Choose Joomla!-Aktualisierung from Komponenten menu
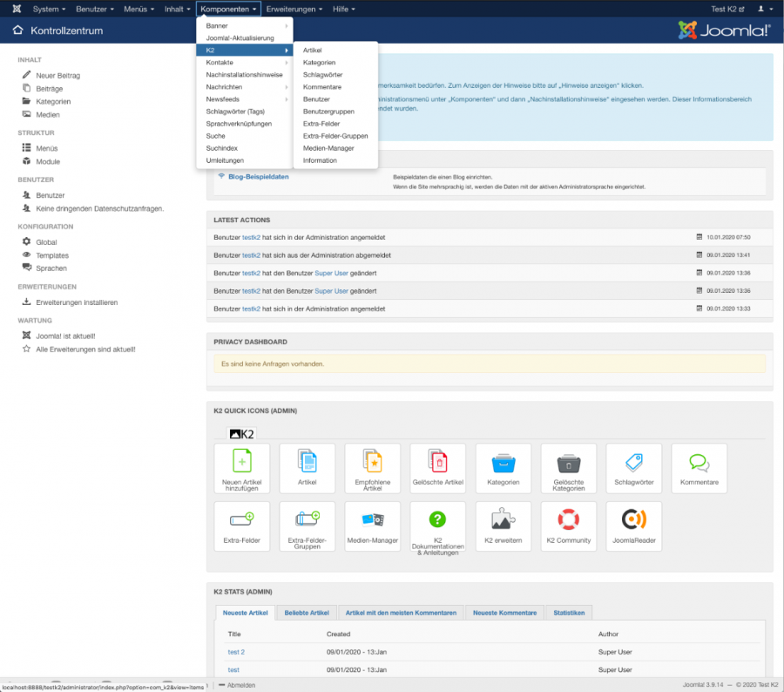 (245, 38)
